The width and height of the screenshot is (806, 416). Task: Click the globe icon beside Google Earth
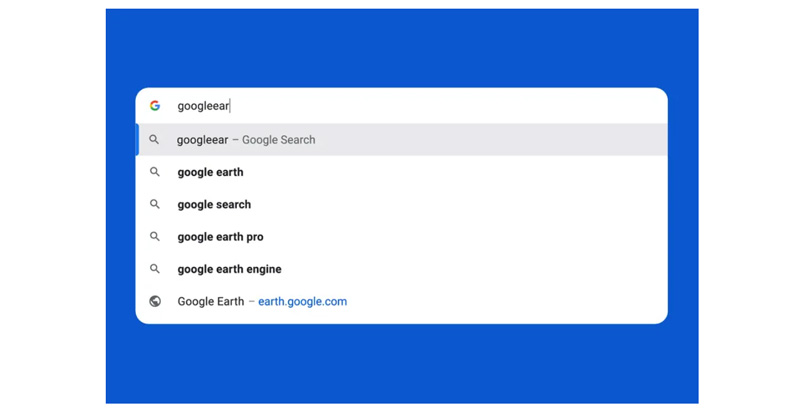pyautogui.click(x=155, y=301)
